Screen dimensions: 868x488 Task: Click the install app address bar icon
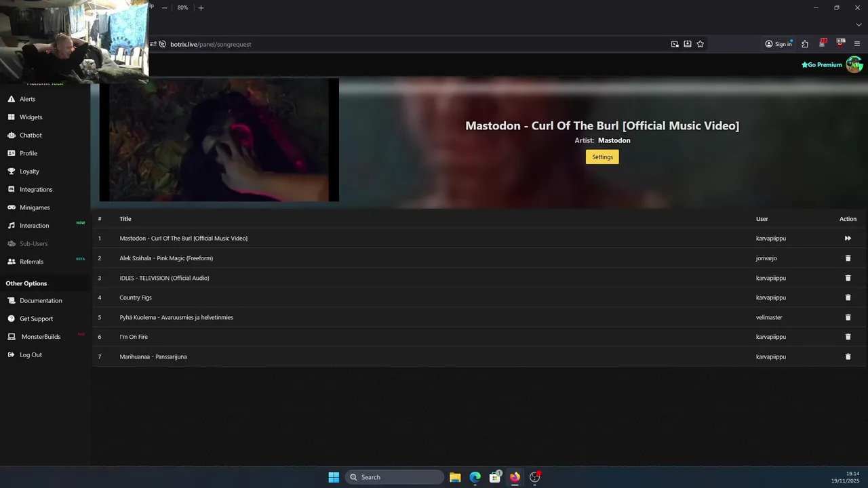click(x=688, y=44)
